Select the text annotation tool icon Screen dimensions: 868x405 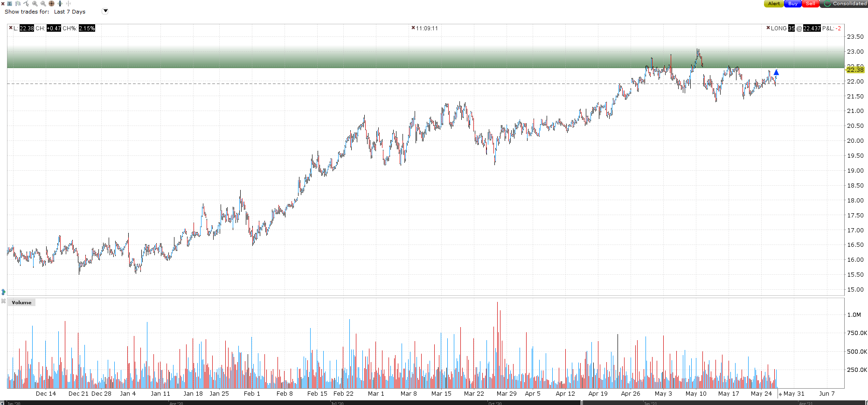(9, 4)
